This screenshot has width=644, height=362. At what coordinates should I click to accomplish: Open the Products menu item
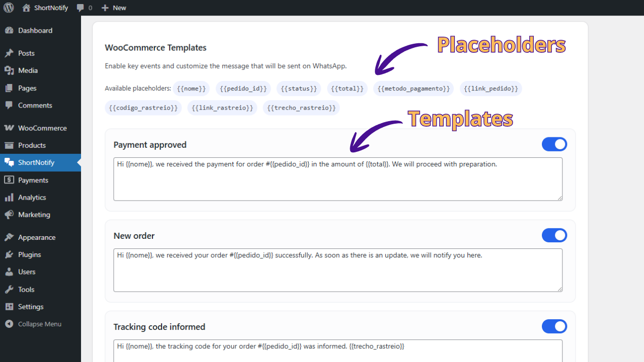pyautogui.click(x=32, y=145)
